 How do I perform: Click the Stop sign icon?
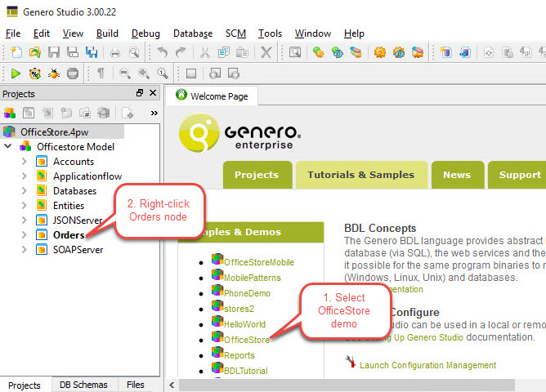click(73, 73)
